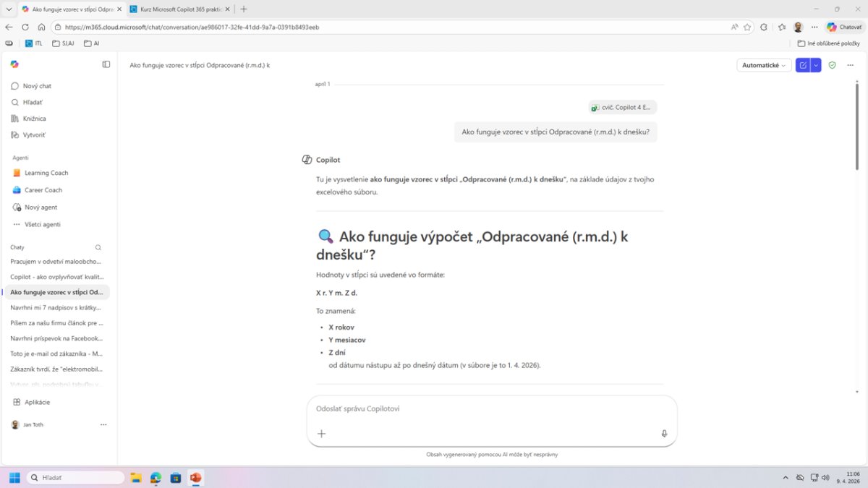Show all agents via Všetci agenti
The height and width of the screenshot is (488, 868).
[42, 224]
